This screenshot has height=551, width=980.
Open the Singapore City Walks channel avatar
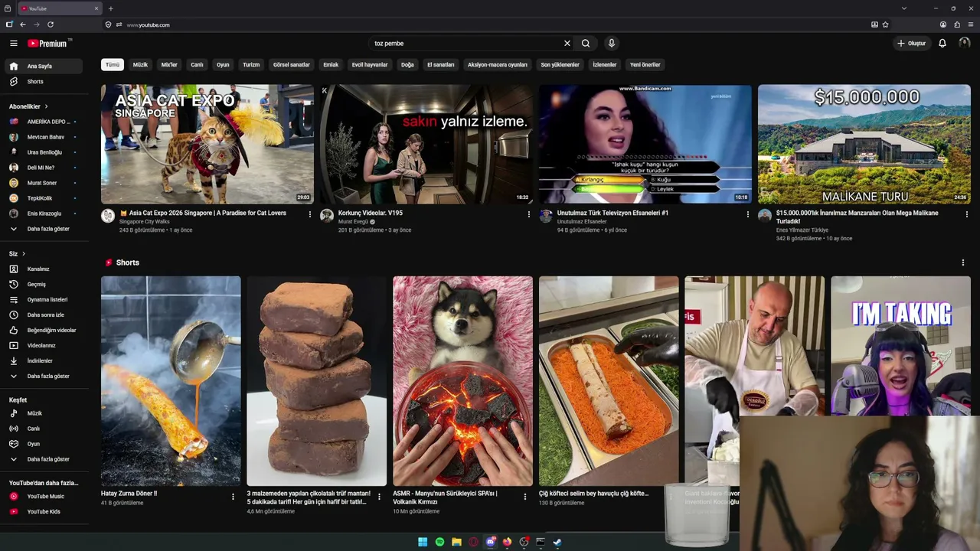(x=108, y=216)
